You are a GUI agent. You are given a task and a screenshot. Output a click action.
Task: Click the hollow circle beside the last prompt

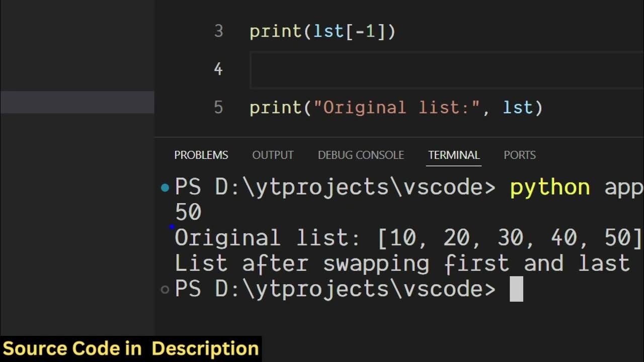tap(165, 289)
